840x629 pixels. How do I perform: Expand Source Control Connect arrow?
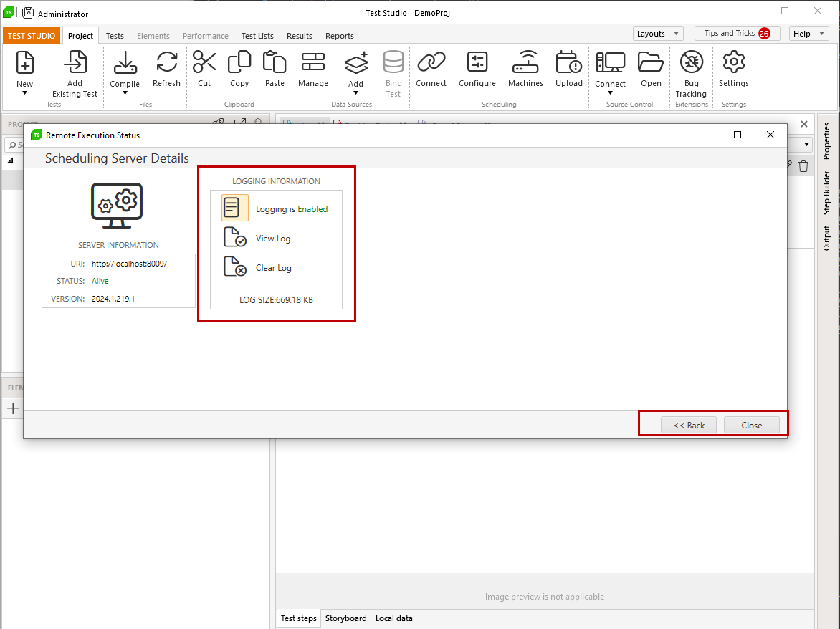pos(610,93)
